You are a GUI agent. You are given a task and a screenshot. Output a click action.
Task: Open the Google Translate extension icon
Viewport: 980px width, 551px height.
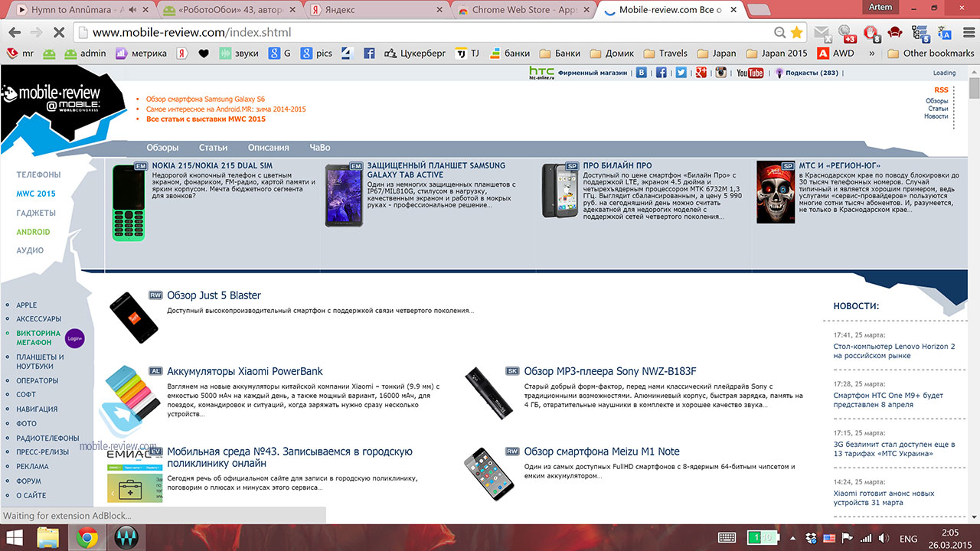(x=945, y=33)
